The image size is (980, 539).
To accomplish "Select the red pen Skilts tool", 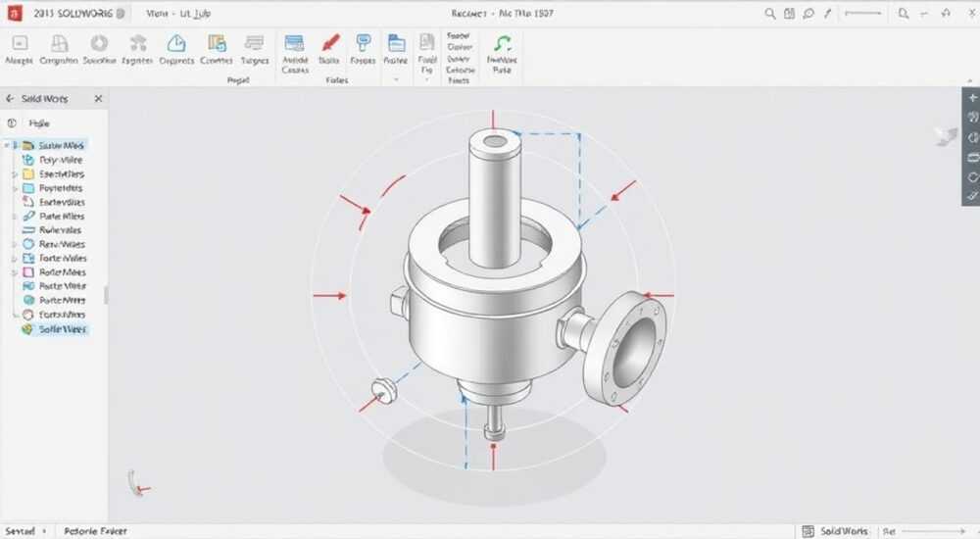I will (x=330, y=43).
